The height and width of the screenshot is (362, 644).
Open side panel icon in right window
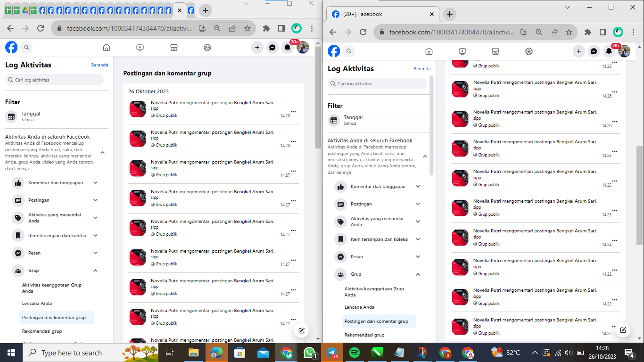click(603, 32)
